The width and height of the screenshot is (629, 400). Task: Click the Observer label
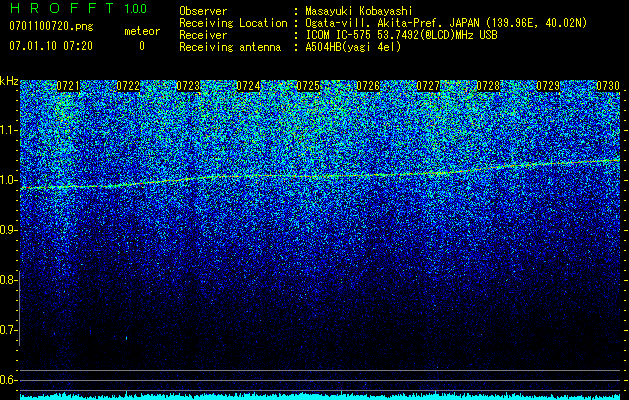(203, 11)
